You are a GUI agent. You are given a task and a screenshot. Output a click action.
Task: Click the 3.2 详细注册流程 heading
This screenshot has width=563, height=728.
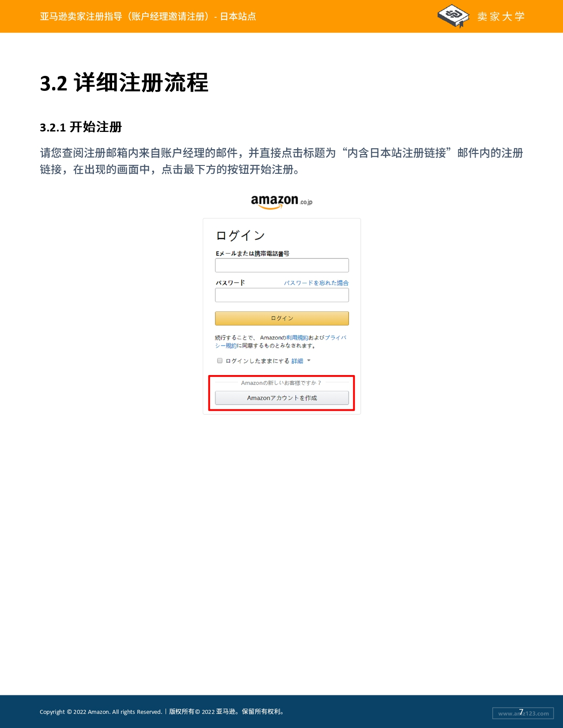[x=124, y=83]
